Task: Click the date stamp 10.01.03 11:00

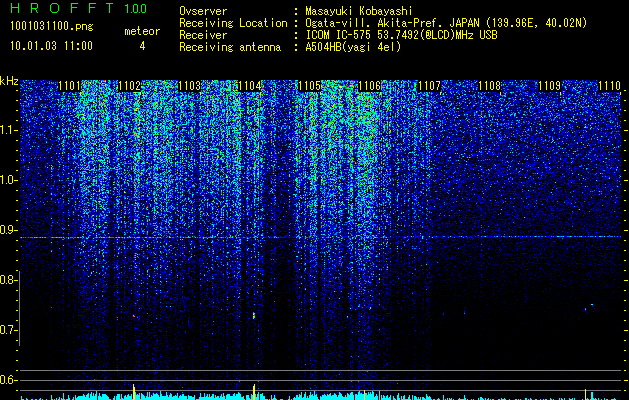Action: [51, 46]
